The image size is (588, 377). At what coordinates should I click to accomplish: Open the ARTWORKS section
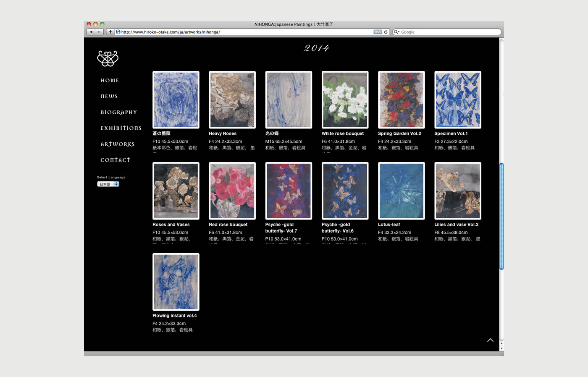118,144
